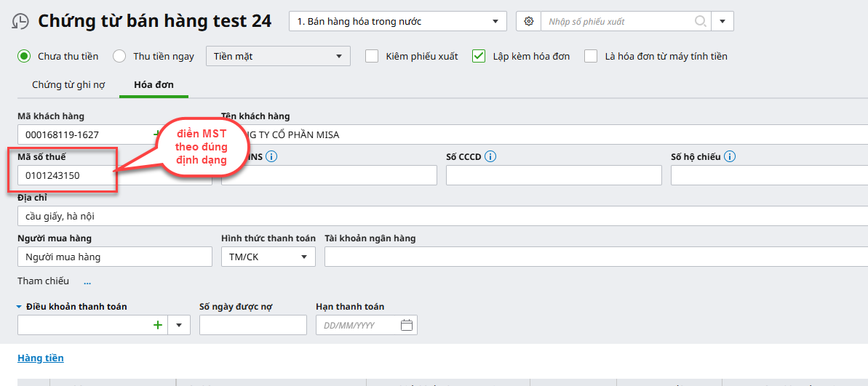Image resolution: width=868 pixels, height=386 pixels.
Task: Select the Thu tiền ngay radio option
Action: [x=119, y=56]
